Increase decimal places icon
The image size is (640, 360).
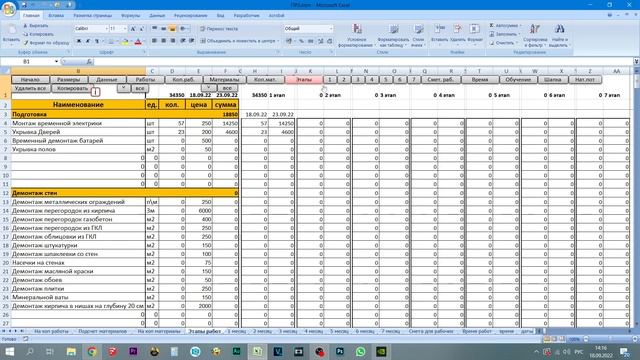[320, 41]
